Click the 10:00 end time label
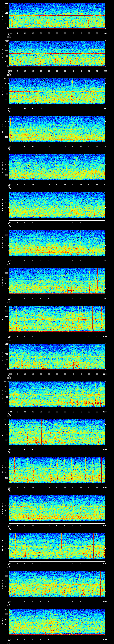Viewport: 114px width, 644px height. click(105, 336)
